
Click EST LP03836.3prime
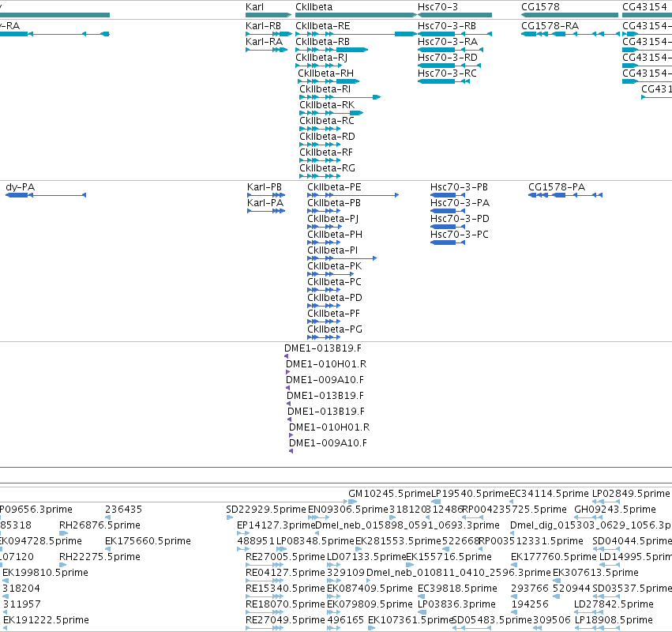point(457,604)
